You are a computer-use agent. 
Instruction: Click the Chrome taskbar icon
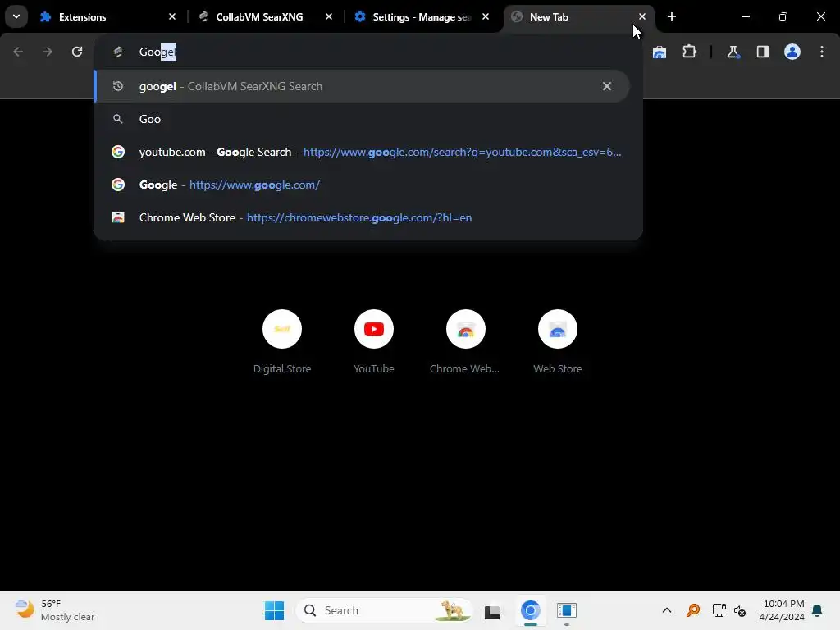531,610
